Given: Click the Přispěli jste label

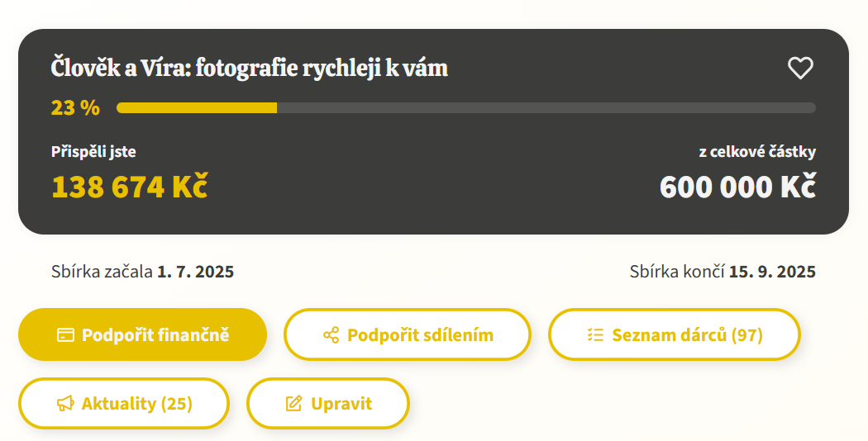Looking at the screenshot, I should (x=93, y=152).
